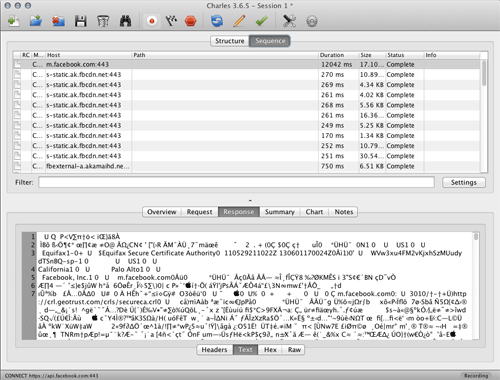Click the document icon of the 750 ms row
The width and height of the screenshot is (500, 380).
[17, 166]
